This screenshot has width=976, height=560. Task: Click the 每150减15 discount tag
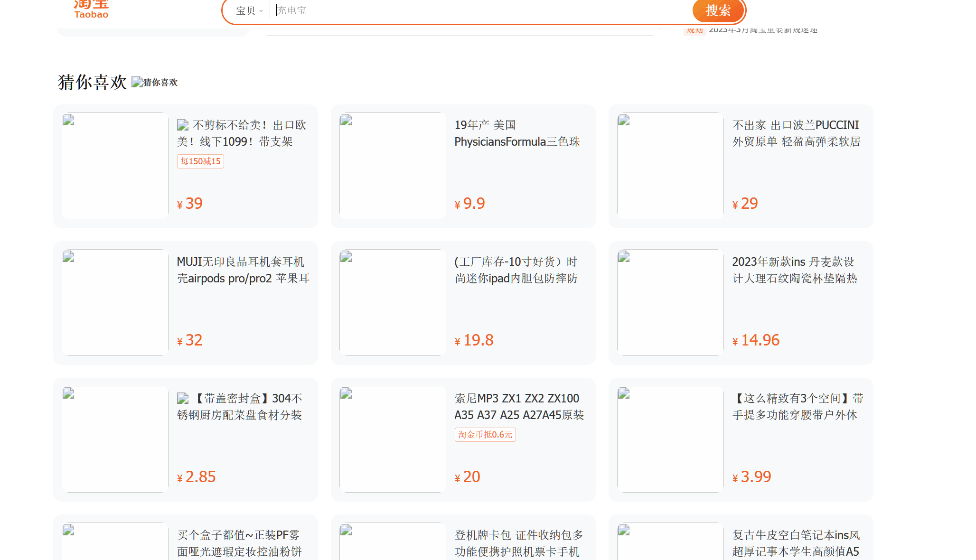200,161
